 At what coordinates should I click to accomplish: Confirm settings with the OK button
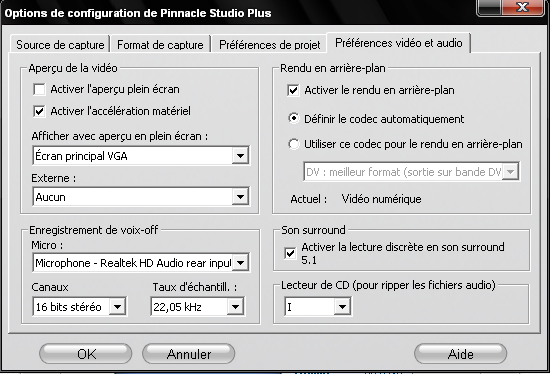(86, 354)
